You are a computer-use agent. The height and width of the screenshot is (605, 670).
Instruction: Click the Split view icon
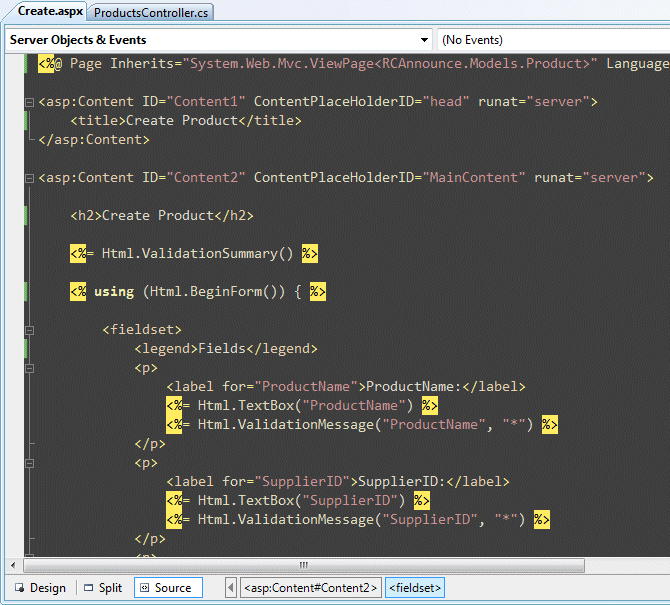[88, 588]
